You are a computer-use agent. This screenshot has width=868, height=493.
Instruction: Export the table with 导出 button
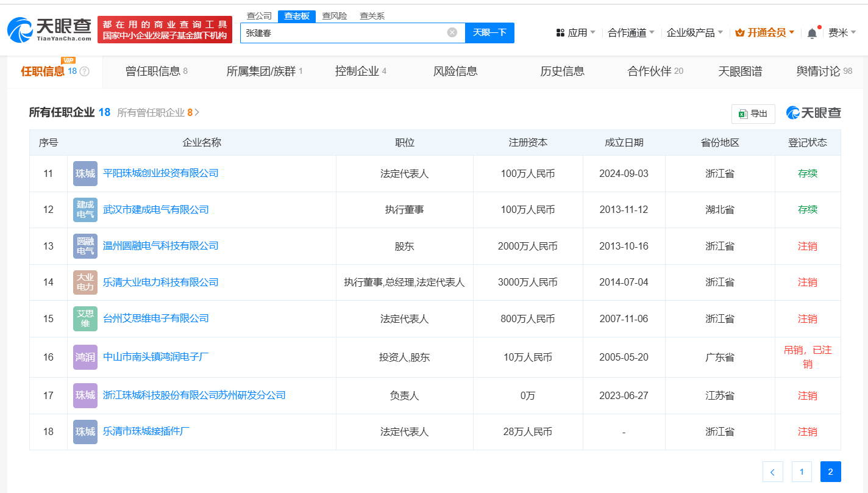[753, 113]
